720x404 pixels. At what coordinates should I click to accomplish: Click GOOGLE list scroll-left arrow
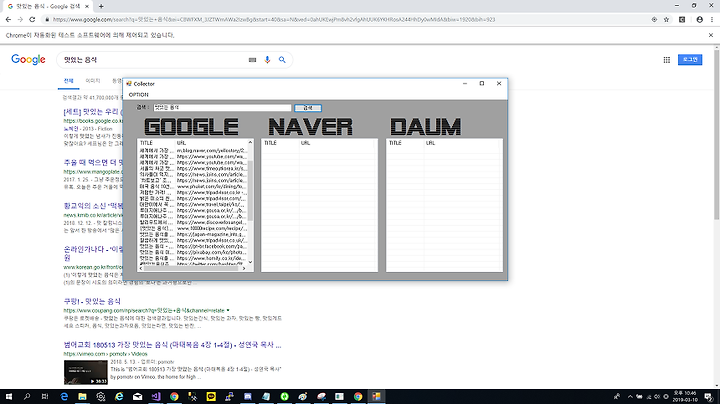[x=141, y=269]
